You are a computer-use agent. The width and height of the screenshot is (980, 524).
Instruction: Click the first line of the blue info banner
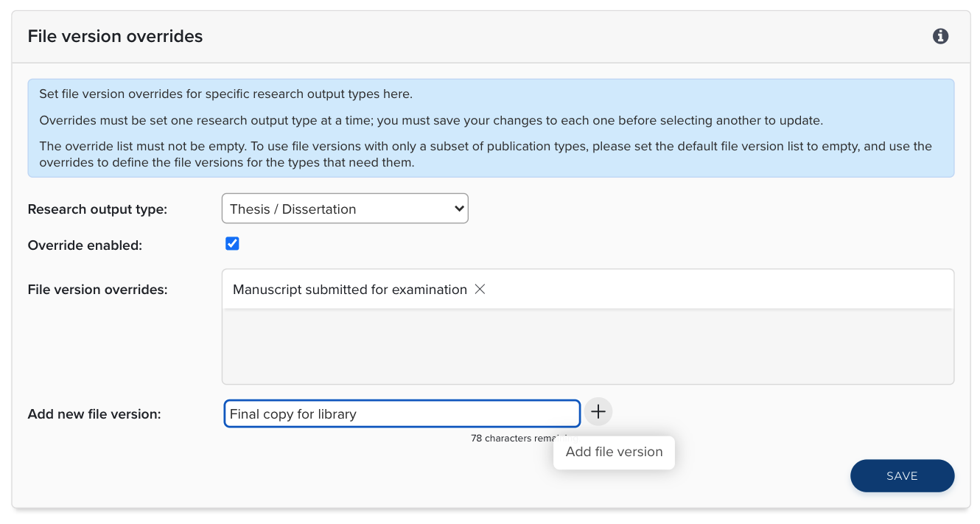(225, 94)
